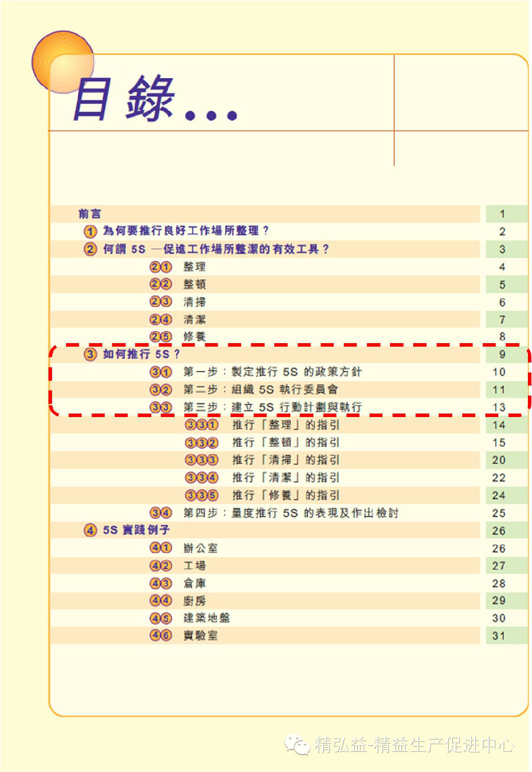The image size is (532, 772).
Task: Click page number 25 in the 第四步 row
Action: point(499,513)
